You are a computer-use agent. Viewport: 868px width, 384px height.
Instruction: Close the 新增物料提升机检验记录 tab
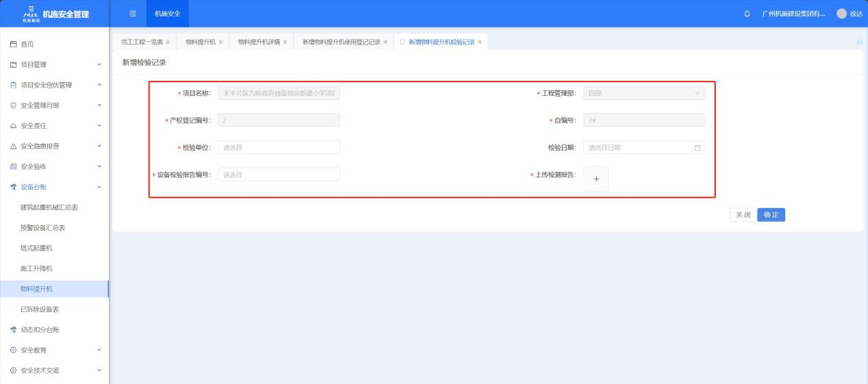[480, 42]
